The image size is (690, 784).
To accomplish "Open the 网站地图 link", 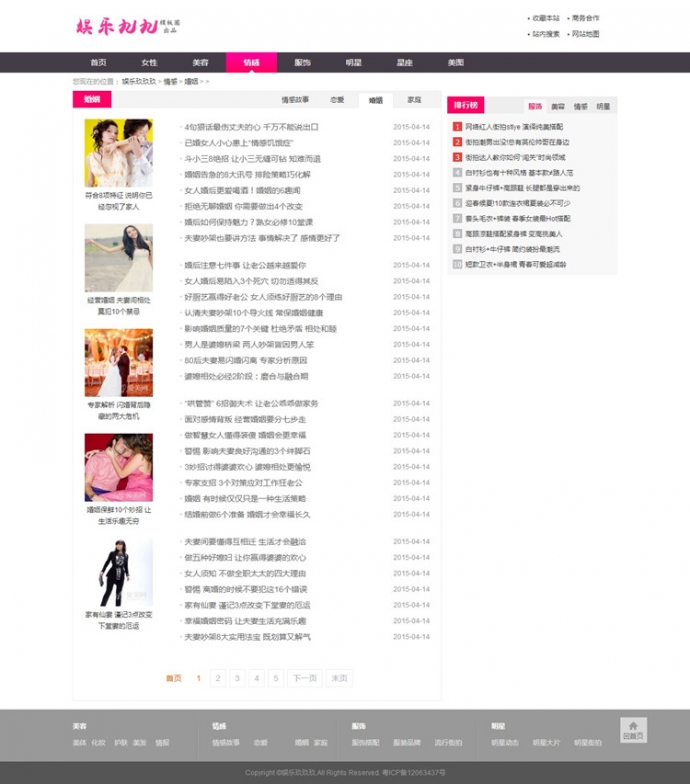I will tap(586, 34).
